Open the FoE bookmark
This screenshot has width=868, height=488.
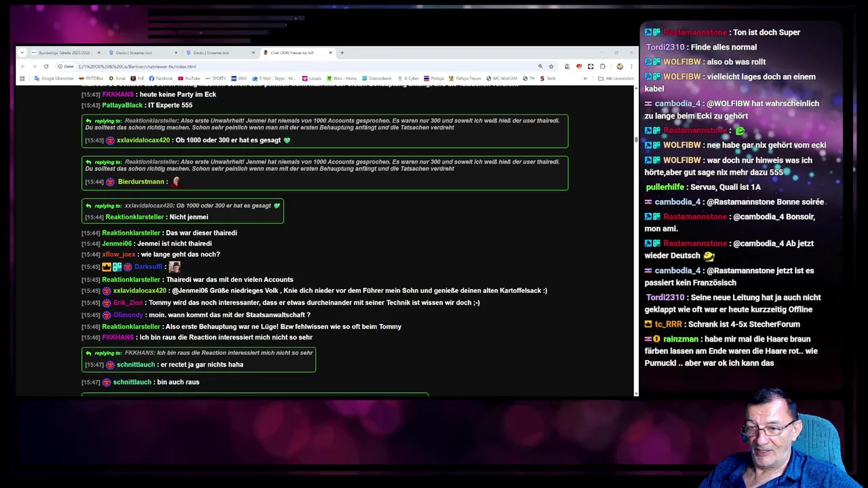(x=137, y=79)
